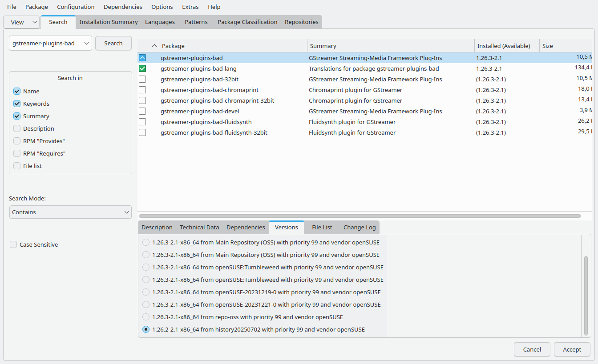Expand the search term combo box arrow
The height and width of the screenshot is (364, 598).
(86, 44)
